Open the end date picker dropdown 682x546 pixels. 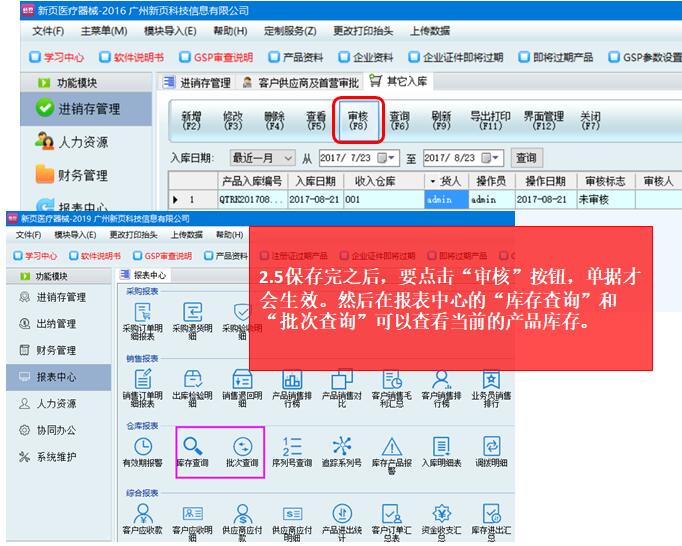point(495,158)
